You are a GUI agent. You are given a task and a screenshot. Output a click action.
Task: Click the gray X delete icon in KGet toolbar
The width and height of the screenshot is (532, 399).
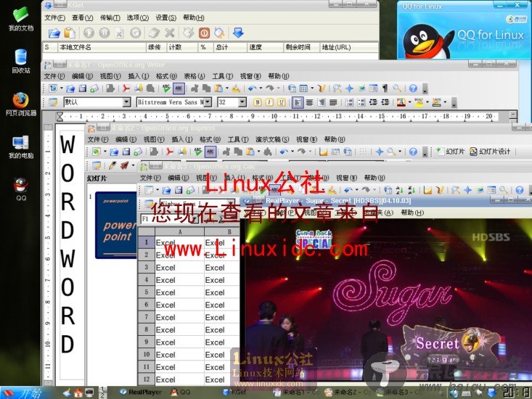click(170, 33)
